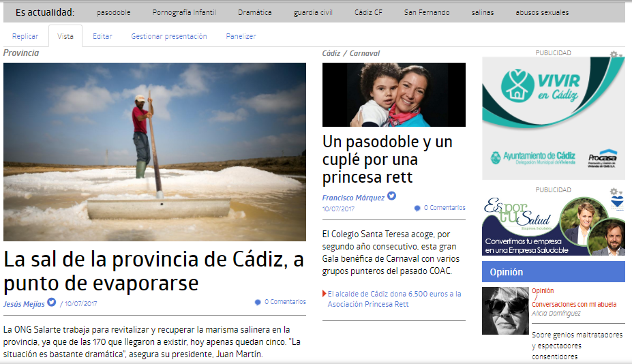Screen dimensions: 632x364
Task: Open 0 Comentarios under salt article
Action: (x=285, y=301)
